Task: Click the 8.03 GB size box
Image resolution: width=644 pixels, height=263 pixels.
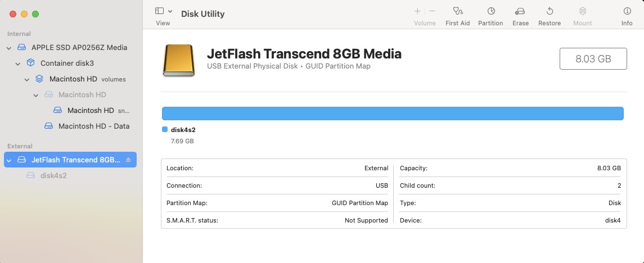Action: 593,58
